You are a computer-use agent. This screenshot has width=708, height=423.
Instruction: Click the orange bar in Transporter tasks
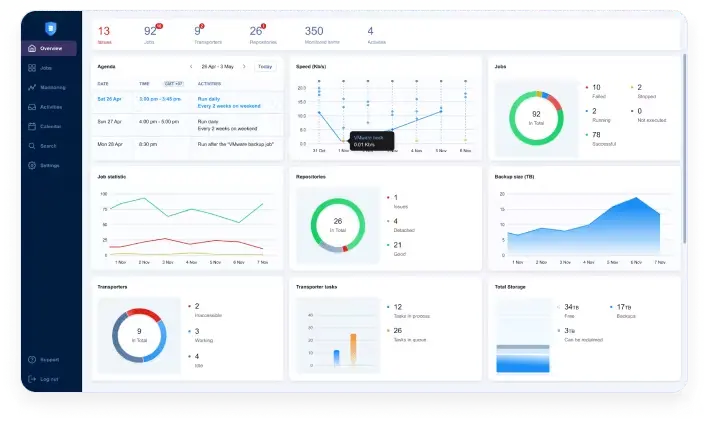353,349
